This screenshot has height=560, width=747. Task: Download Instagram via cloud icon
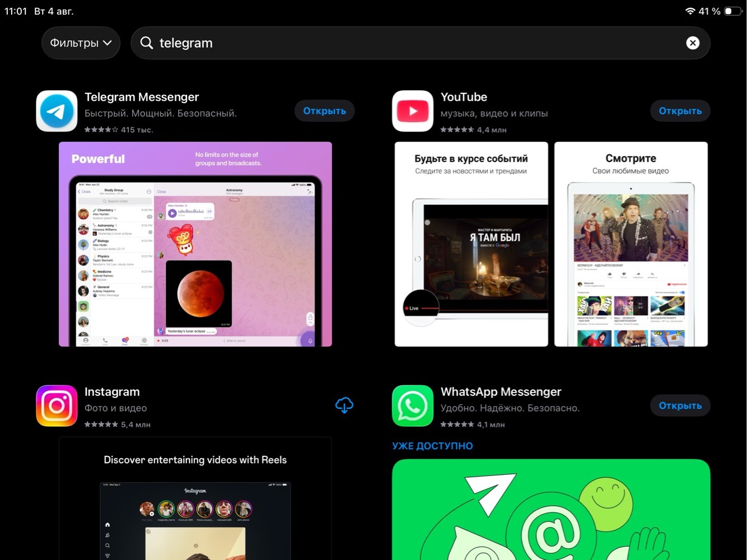[x=344, y=405]
